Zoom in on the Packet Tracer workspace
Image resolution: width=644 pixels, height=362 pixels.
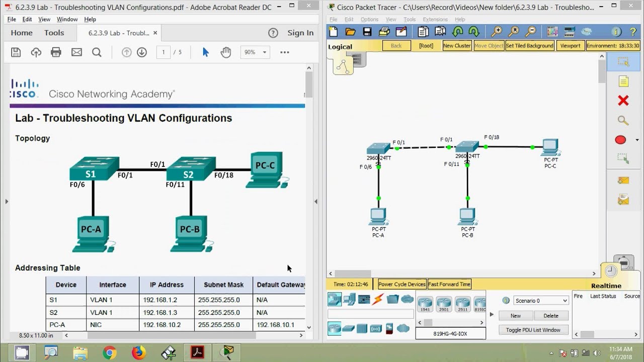tap(497, 32)
